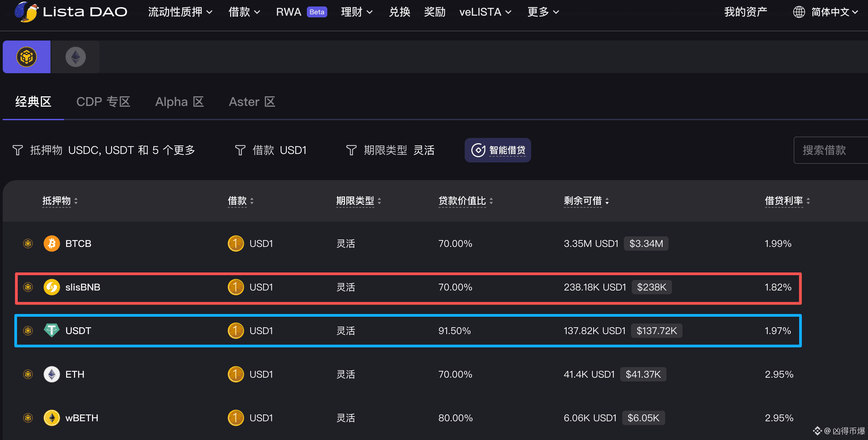Click the wBETH token icon
The image size is (868, 440).
(x=51, y=418)
